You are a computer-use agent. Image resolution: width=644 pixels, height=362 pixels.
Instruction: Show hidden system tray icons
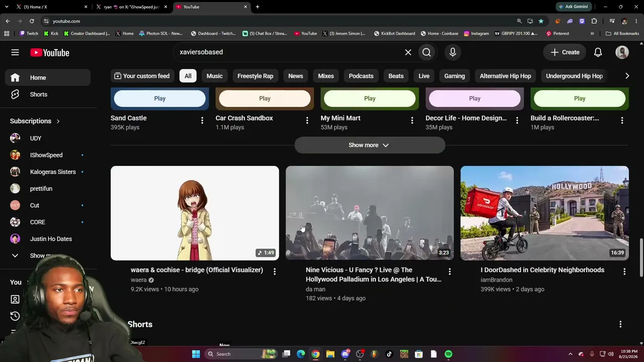point(570,354)
